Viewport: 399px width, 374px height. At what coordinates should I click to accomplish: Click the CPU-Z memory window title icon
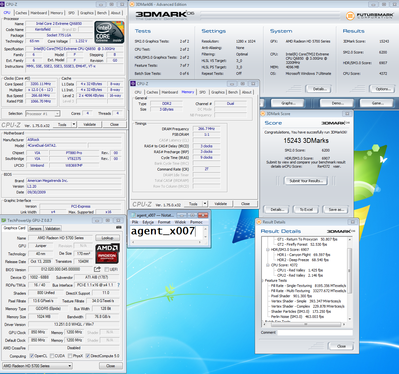tap(133, 83)
